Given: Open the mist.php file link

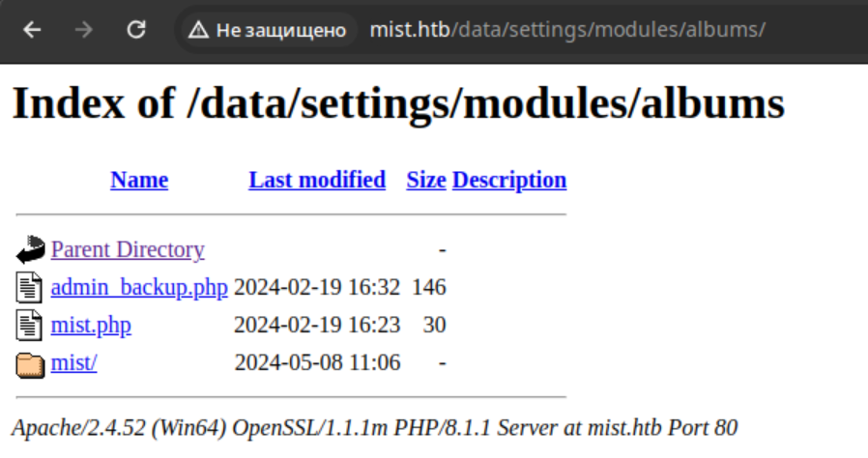Looking at the screenshot, I should 91,326.
